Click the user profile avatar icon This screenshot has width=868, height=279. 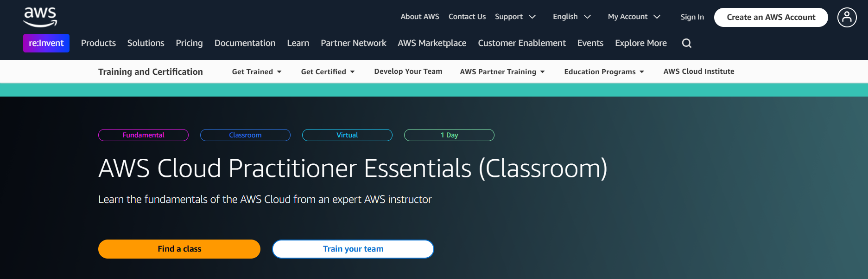point(847,18)
